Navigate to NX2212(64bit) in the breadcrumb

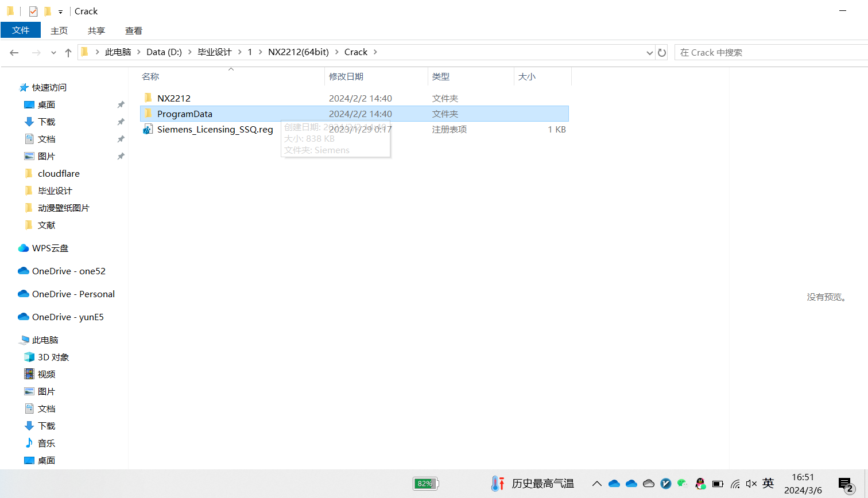[x=298, y=52]
